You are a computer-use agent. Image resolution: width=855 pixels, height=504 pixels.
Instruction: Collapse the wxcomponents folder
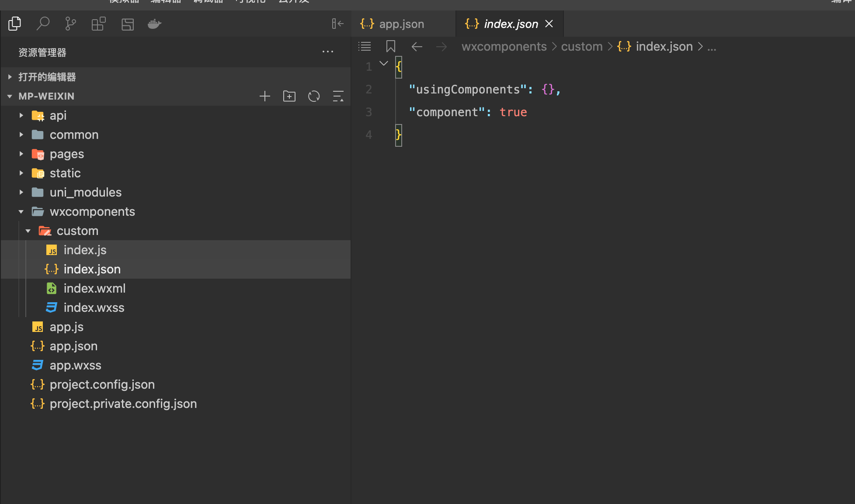[x=21, y=211]
